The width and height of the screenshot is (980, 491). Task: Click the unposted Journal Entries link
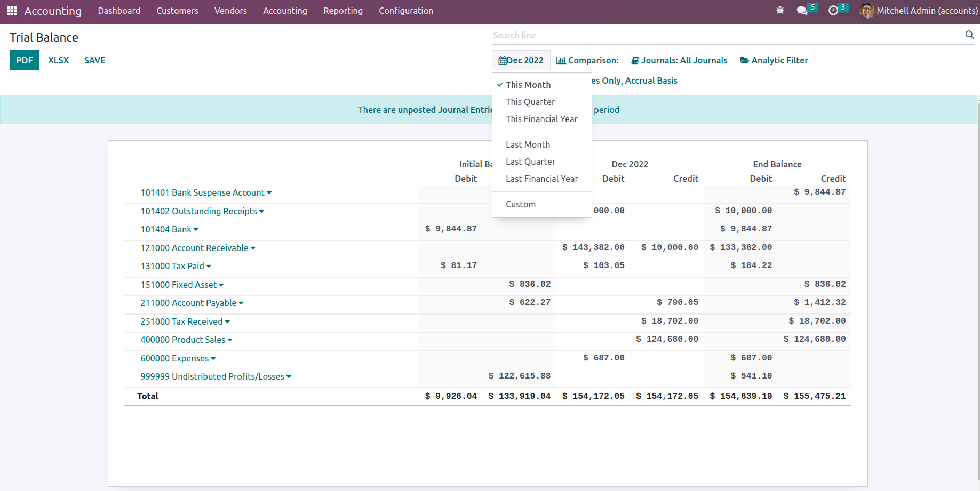(445, 110)
